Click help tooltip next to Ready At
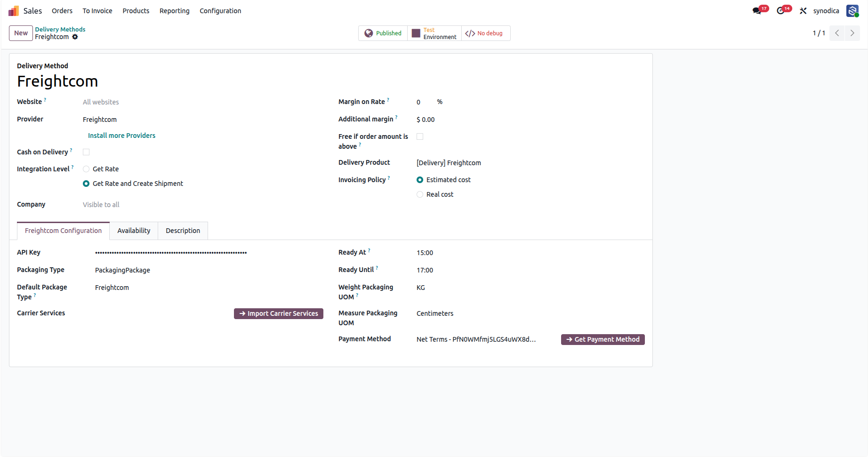 [x=369, y=250]
